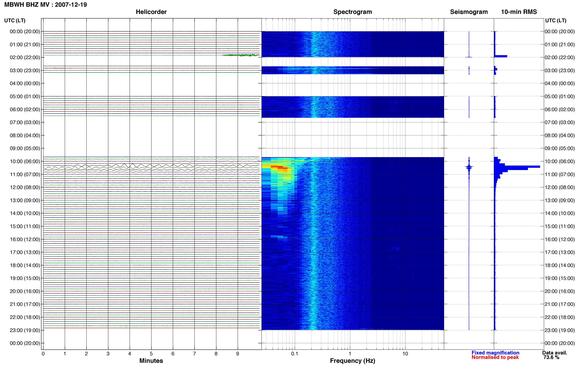
Task: Click '03:00 (23:00)' on the helicorder time axis
Action: (25, 70)
